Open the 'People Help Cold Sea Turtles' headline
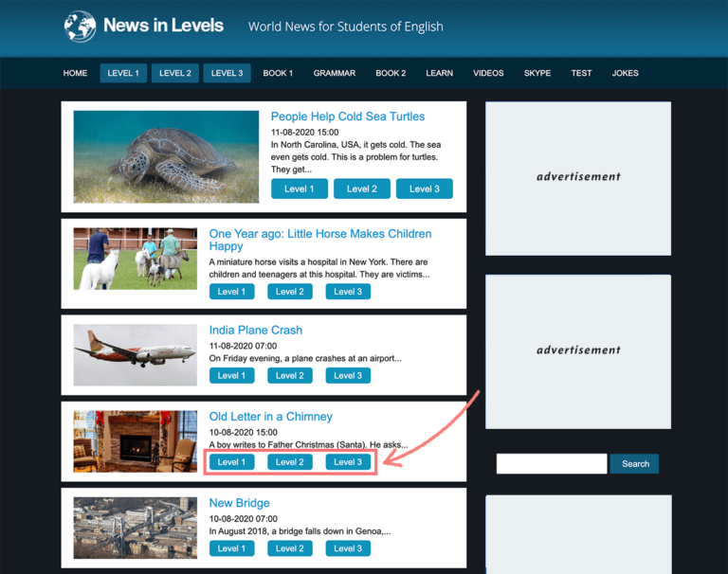 point(347,117)
